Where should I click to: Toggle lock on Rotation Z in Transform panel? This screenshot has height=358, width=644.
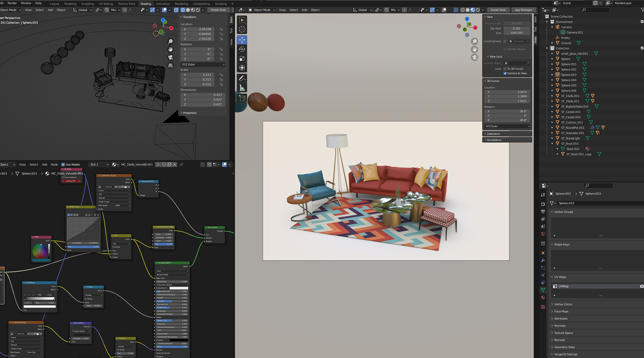(x=221, y=59)
